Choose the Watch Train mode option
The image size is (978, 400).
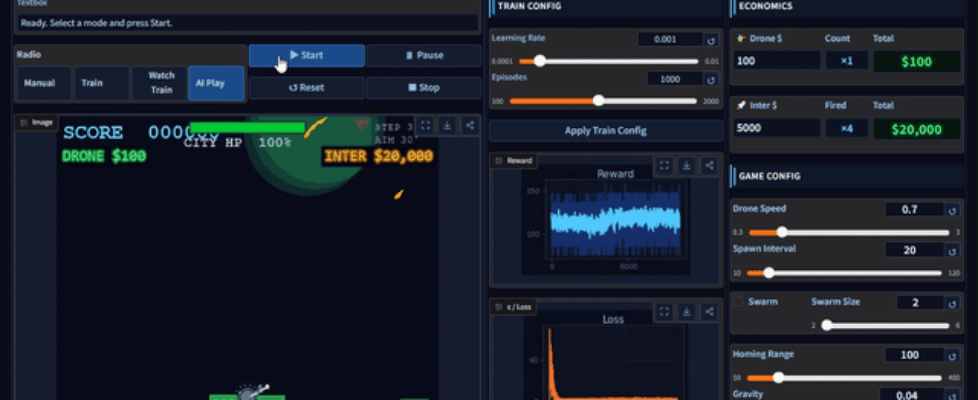pos(160,84)
